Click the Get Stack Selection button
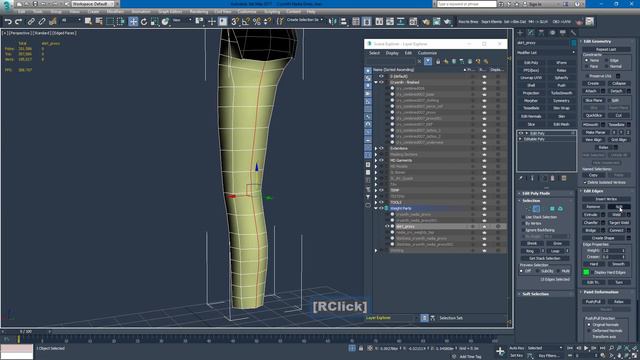Image resolution: width=640 pixels, height=360 pixels. tap(544, 258)
